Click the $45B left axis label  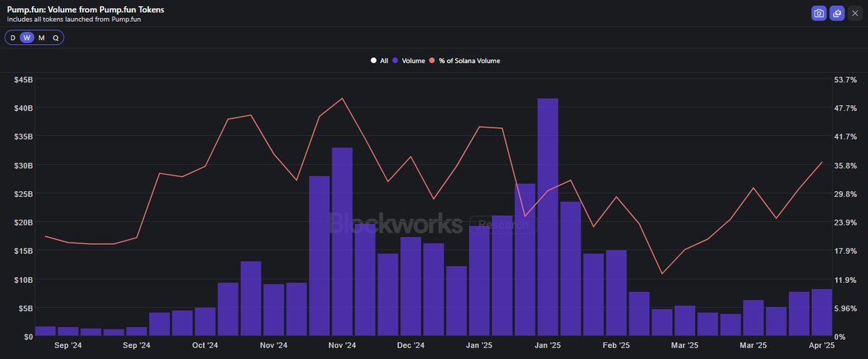22,79
